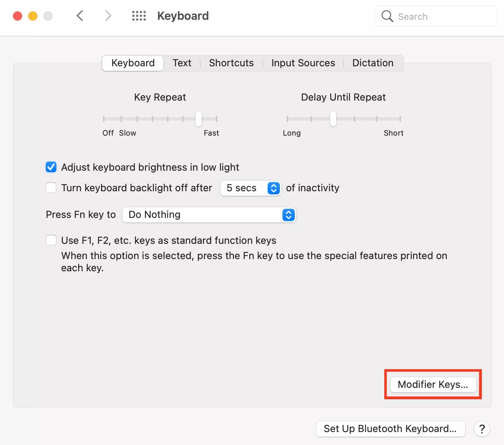504x445 pixels.
Task: Open Modifier Keys settings
Action: point(433,384)
